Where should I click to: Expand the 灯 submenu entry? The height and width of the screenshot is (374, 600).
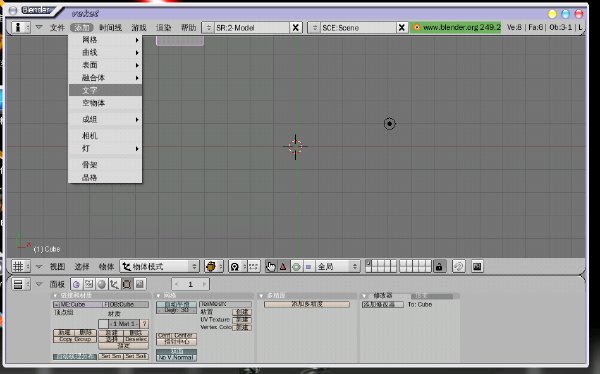[105, 149]
